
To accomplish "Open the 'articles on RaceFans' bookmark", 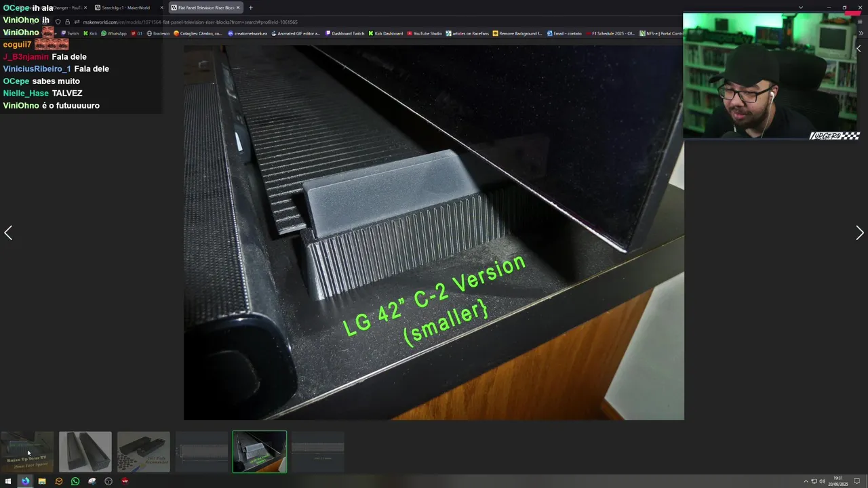I will pos(467,33).
